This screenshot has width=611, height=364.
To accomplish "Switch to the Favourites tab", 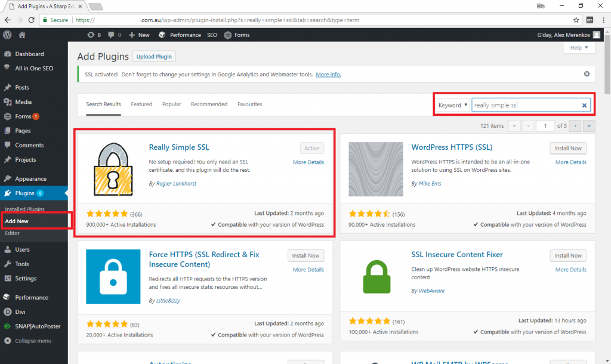I will (x=249, y=104).
